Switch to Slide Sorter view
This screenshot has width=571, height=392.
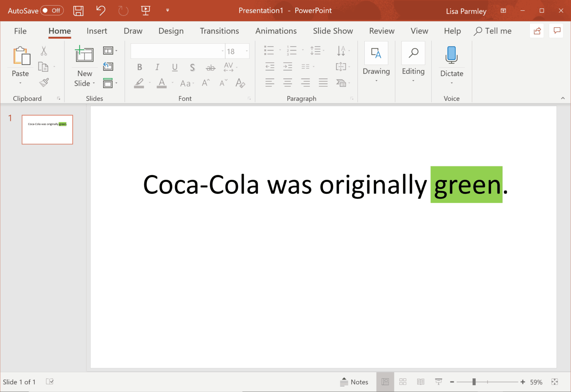tap(403, 382)
